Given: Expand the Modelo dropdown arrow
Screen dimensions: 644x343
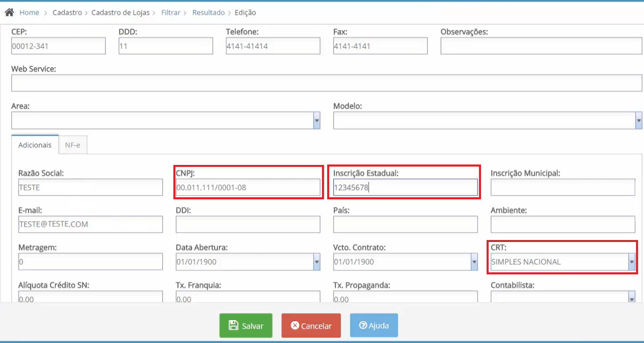Looking at the screenshot, I should click(638, 121).
